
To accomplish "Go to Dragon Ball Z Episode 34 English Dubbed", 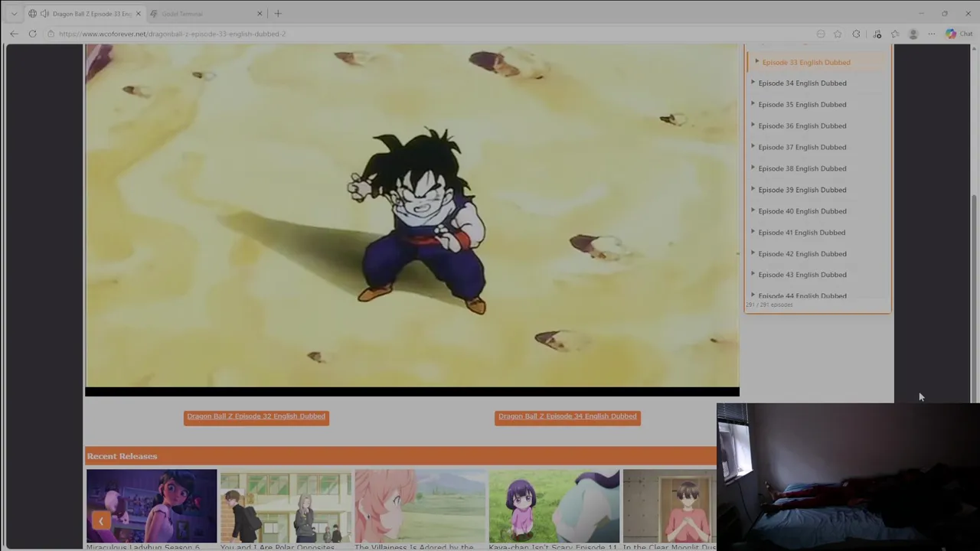I will point(567,417).
